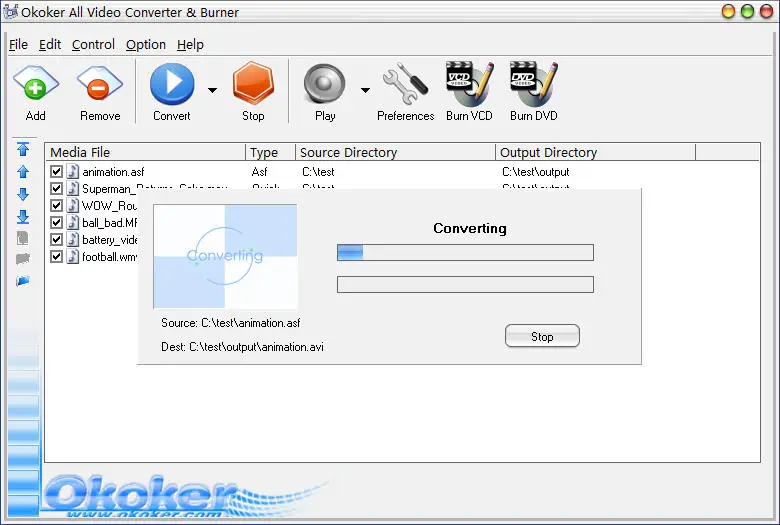780x525 pixels.
Task: Click Dest: C:\test\output\animation.avi label
Action: click(x=242, y=347)
